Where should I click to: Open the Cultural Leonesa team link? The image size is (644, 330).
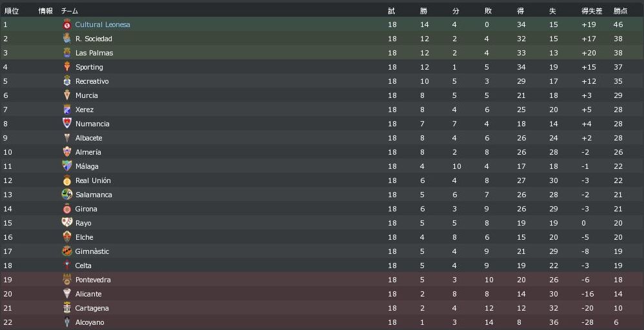point(103,24)
